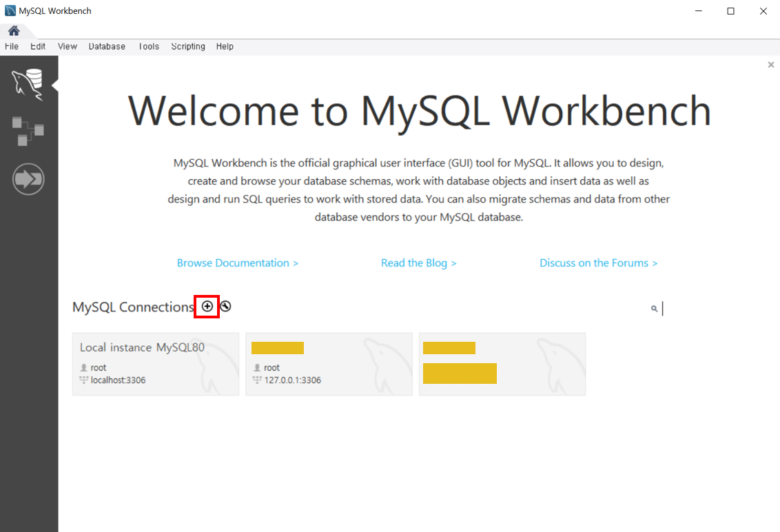This screenshot has height=532, width=780.
Task: Open the Edit menu
Action: [x=38, y=46]
